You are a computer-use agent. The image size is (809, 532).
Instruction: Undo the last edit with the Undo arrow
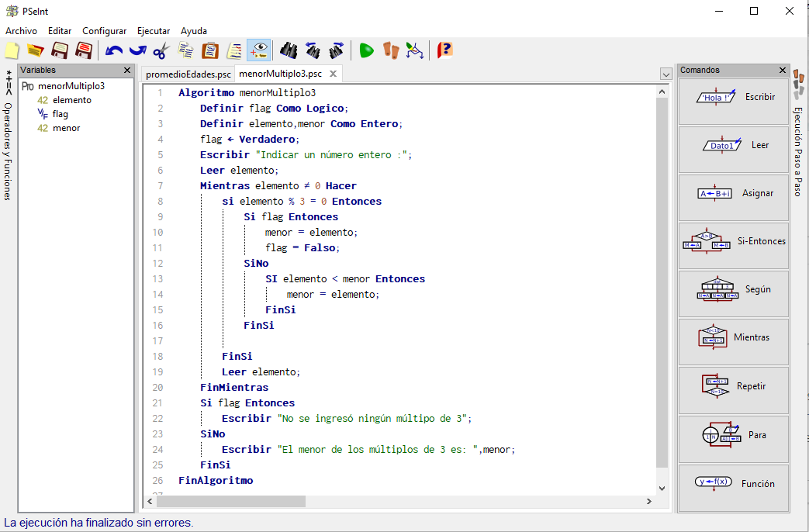pyautogui.click(x=114, y=50)
